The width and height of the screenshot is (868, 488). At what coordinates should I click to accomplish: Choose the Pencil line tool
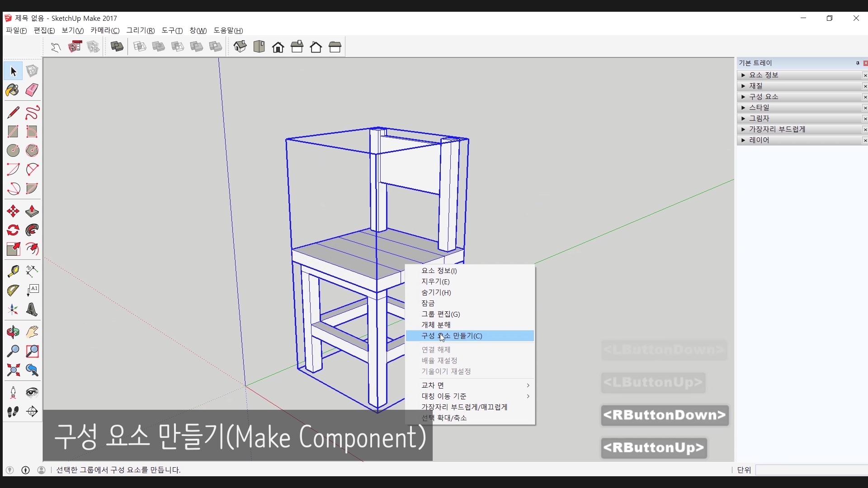click(x=13, y=112)
